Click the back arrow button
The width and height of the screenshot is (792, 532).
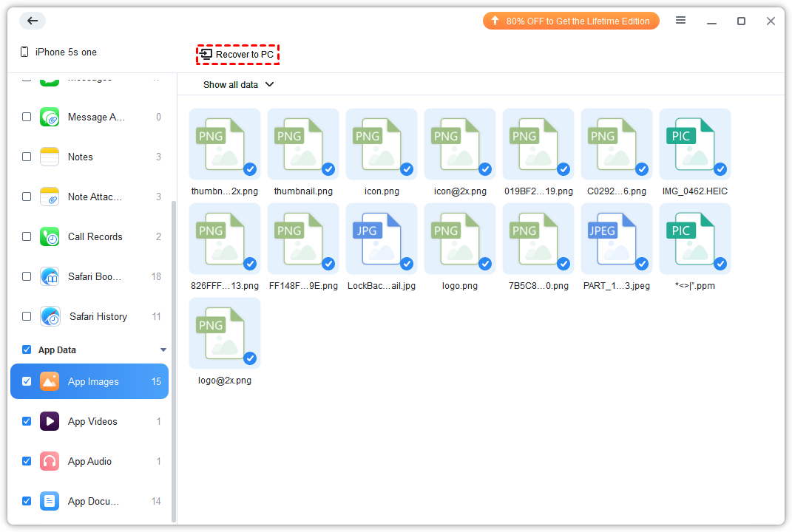[x=33, y=21]
